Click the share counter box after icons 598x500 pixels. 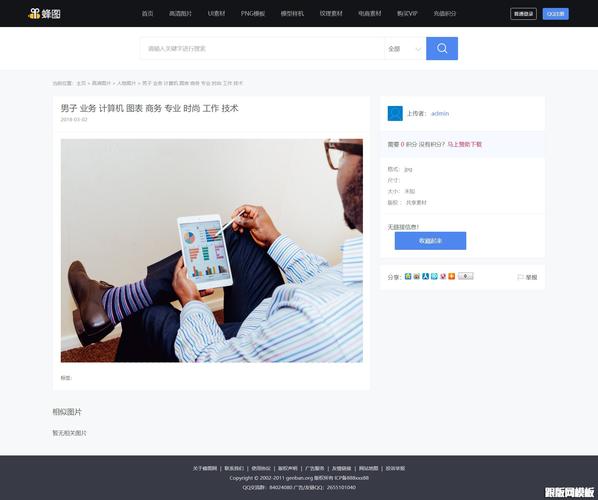coord(466,276)
